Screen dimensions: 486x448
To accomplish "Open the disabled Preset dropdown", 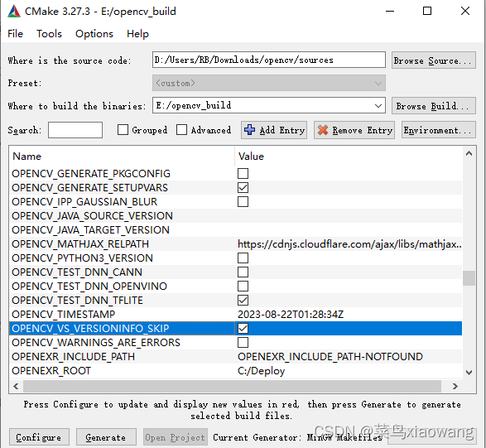I will [x=269, y=83].
